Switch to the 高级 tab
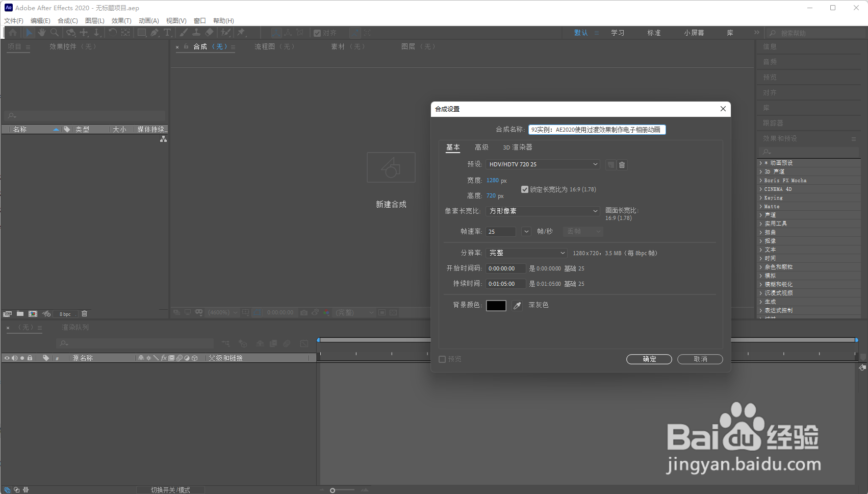Screen dimensions: 868x494 (x=481, y=147)
